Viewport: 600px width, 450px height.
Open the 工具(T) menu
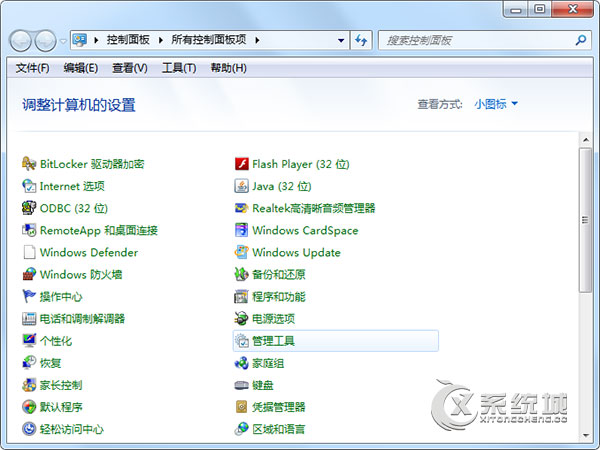(179, 68)
